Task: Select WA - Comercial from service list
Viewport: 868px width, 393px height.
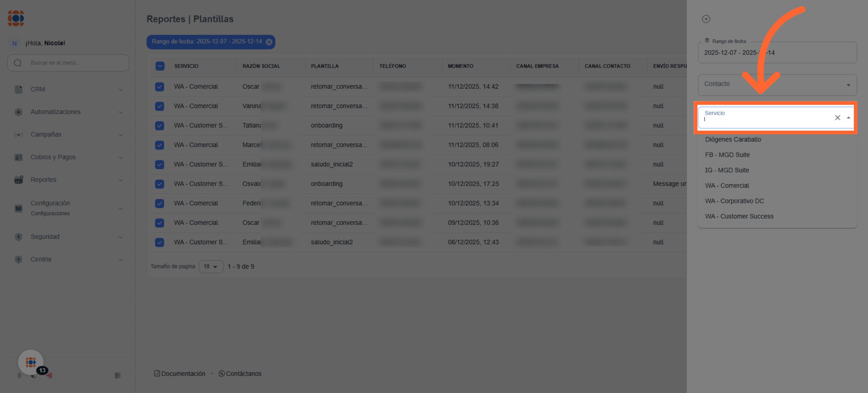Action: click(x=727, y=186)
